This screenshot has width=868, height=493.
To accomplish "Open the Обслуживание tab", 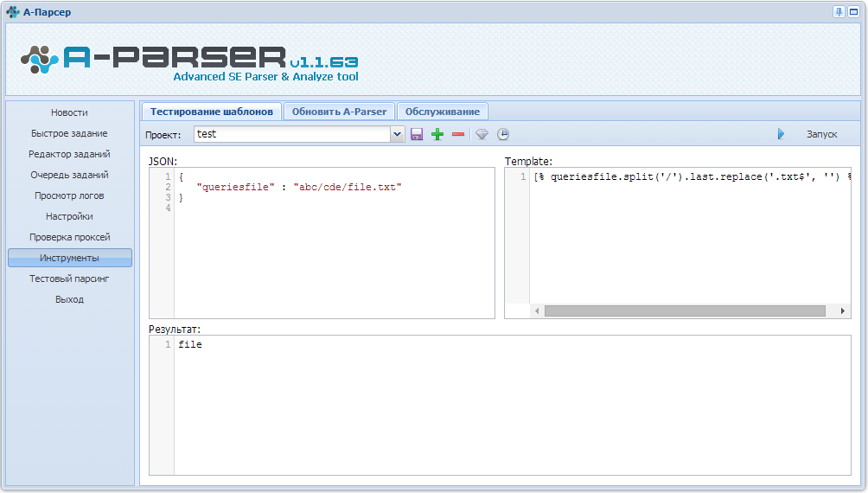I will tap(443, 112).
